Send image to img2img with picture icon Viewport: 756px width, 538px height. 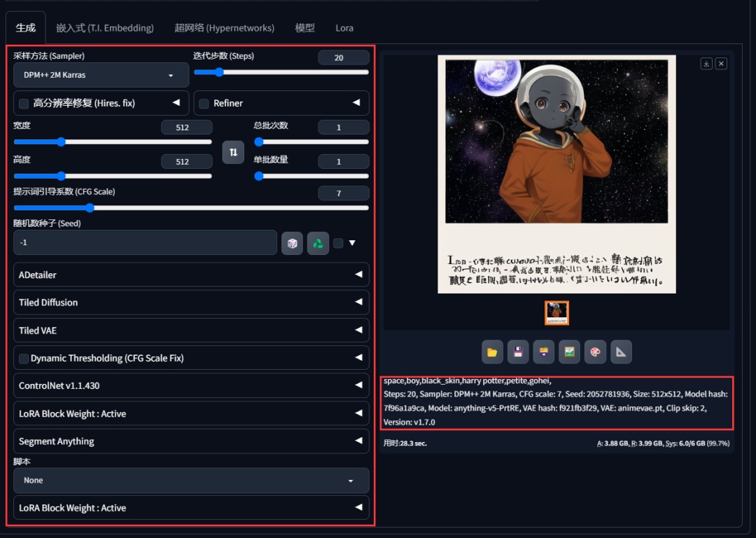click(569, 352)
